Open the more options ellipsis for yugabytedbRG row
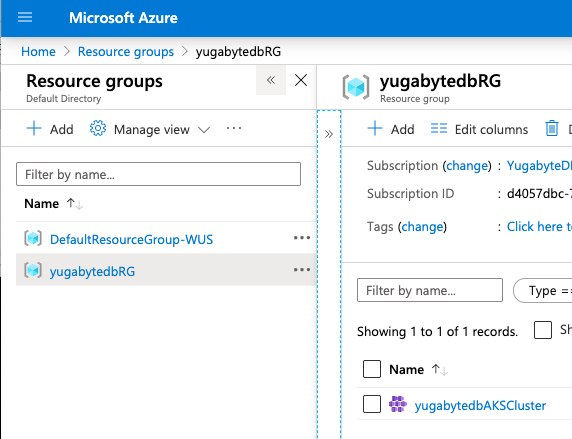Screen dimensions: 572x439 click(x=302, y=270)
